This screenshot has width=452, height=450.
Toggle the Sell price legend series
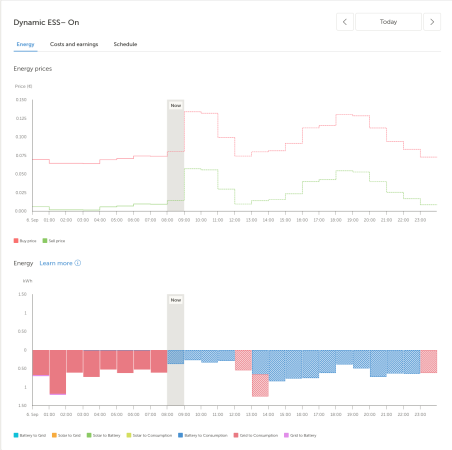tap(54, 241)
